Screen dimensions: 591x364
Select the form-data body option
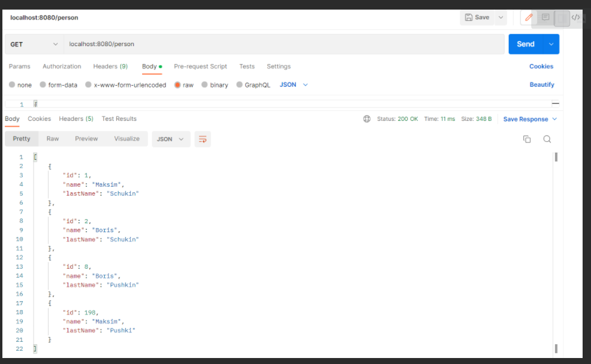pyautogui.click(x=58, y=84)
